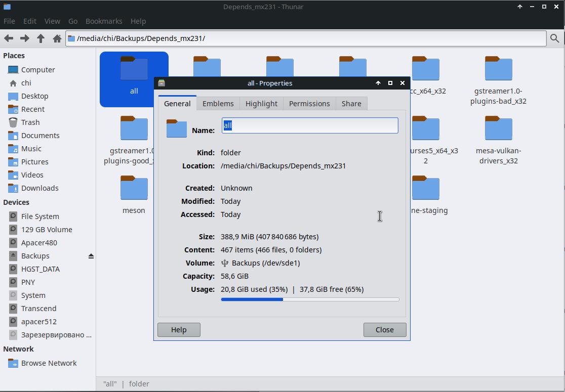Open search with the magnifier icon

pos(554,38)
